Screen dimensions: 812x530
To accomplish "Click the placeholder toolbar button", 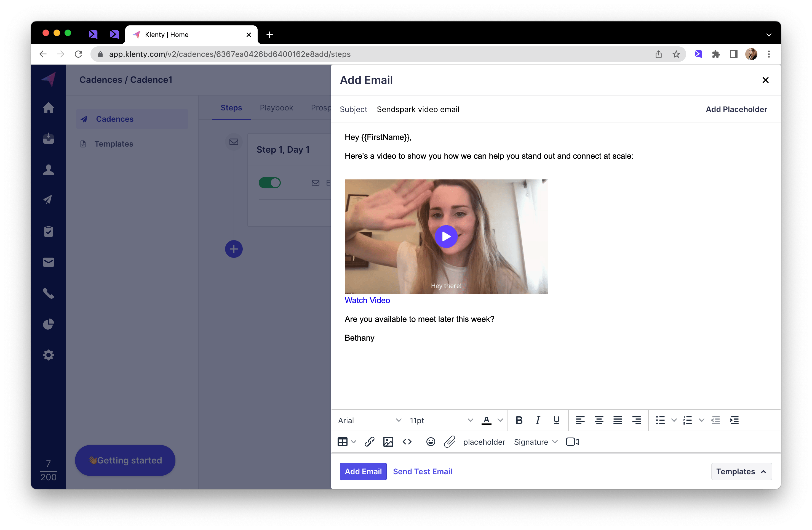I will 484,442.
